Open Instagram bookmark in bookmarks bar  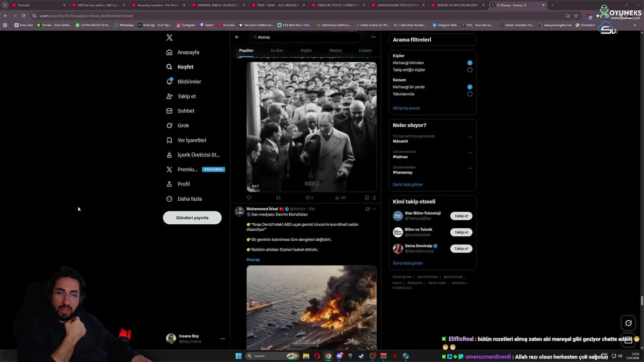pyautogui.click(x=186, y=25)
